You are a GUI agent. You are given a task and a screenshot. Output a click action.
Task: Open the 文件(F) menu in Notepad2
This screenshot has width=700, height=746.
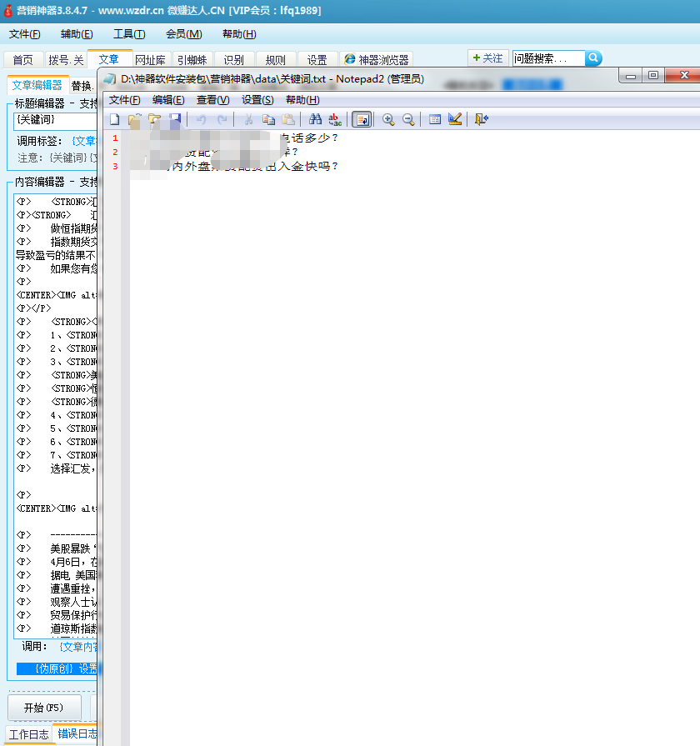[125, 100]
